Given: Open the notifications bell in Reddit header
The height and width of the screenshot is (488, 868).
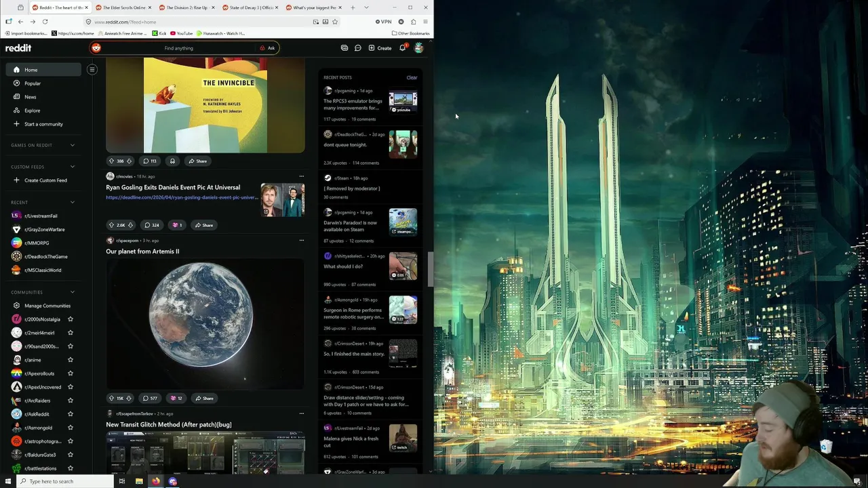Looking at the screenshot, I should coord(402,48).
